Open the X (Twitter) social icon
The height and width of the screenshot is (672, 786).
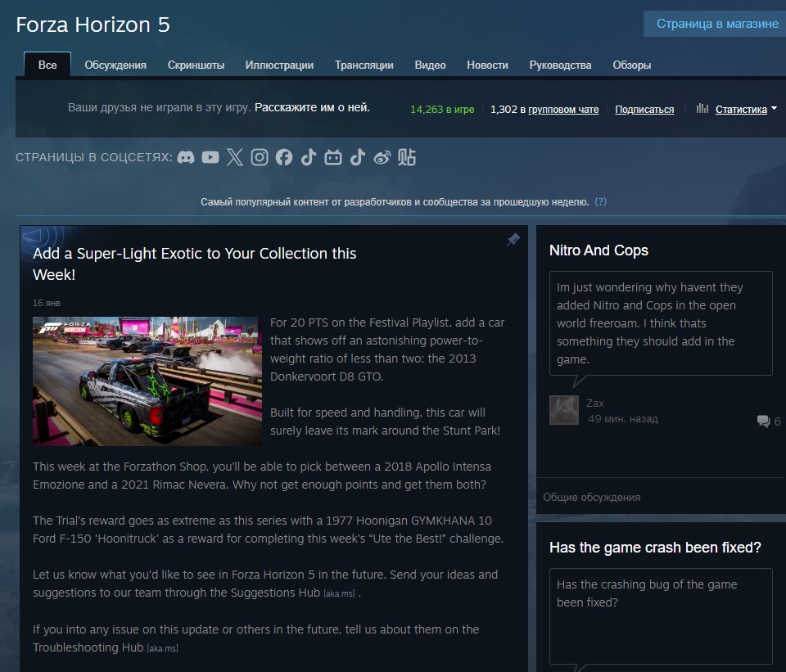(235, 157)
